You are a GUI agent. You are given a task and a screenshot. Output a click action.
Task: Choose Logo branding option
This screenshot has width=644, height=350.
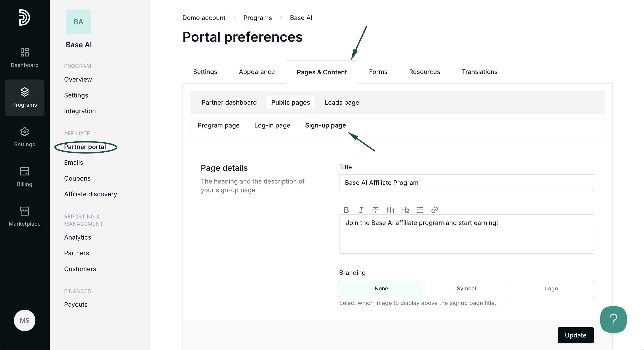tap(551, 289)
